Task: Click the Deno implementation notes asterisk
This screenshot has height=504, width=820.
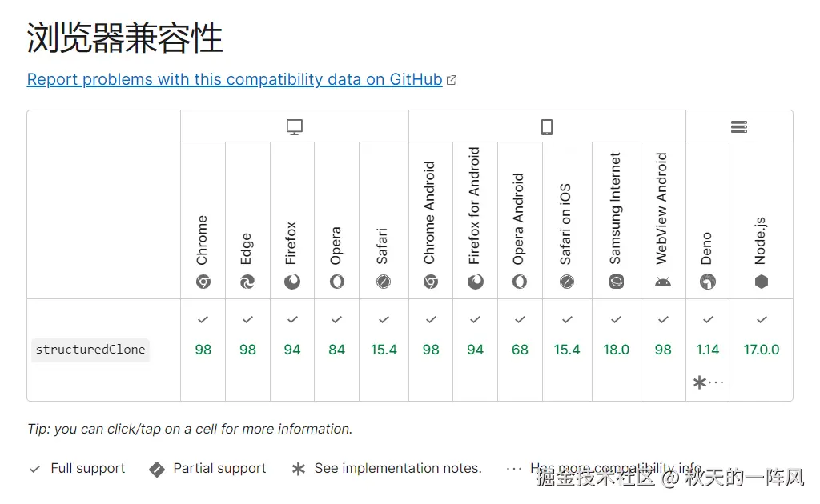Action: (x=700, y=382)
